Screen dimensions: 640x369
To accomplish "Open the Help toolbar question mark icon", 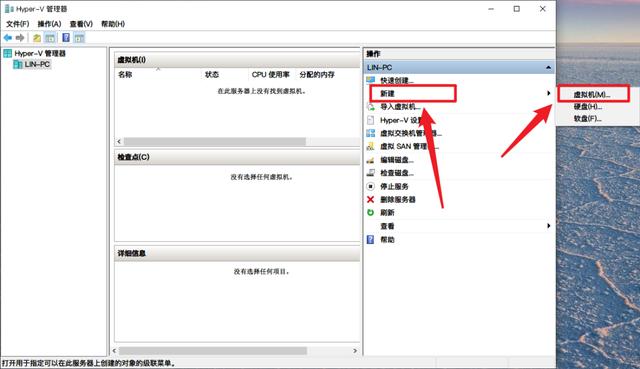I will tap(66, 38).
